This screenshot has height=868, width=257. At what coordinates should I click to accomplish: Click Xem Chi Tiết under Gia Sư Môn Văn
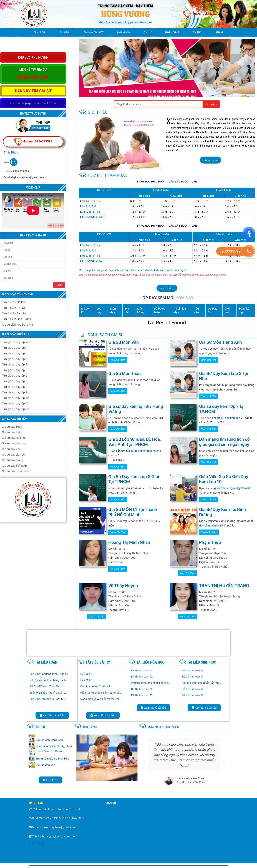118,360
